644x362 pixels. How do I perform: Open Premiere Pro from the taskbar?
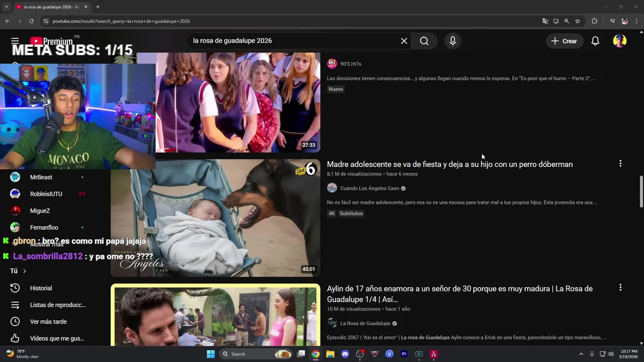(404, 354)
